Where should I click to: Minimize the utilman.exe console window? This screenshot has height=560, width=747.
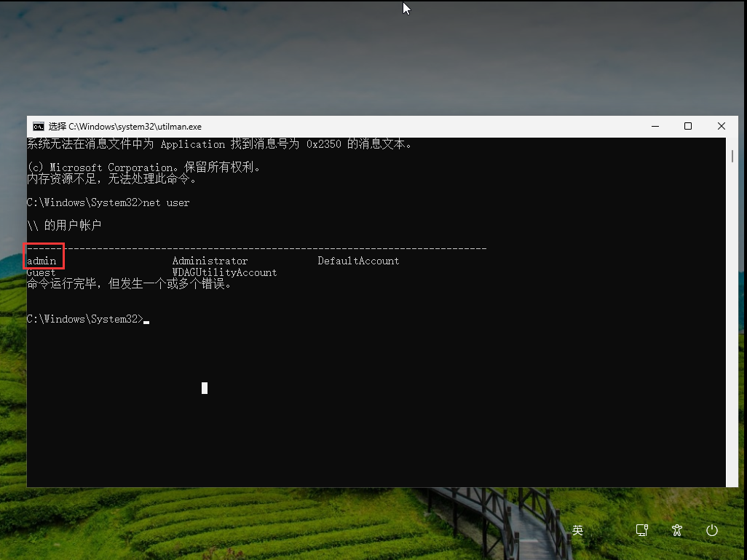click(654, 127)
